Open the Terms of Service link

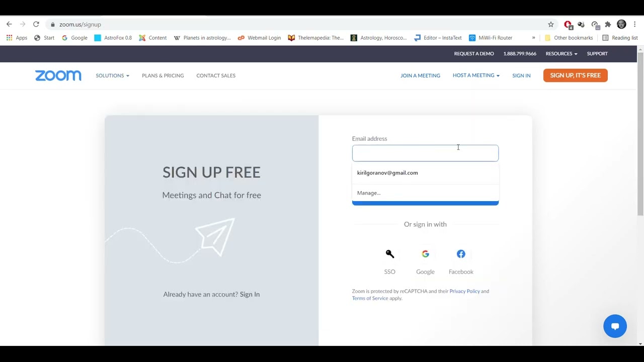[370, 298]
